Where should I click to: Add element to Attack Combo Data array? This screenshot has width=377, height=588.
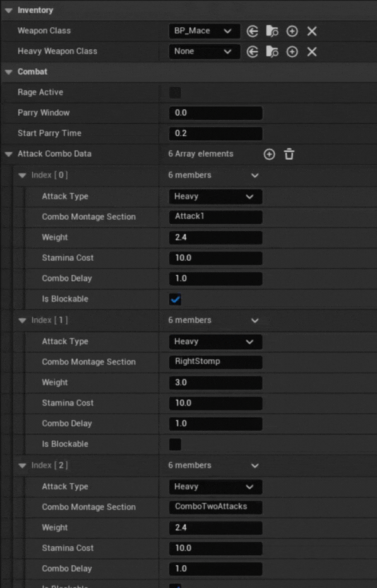click(269, 153)
